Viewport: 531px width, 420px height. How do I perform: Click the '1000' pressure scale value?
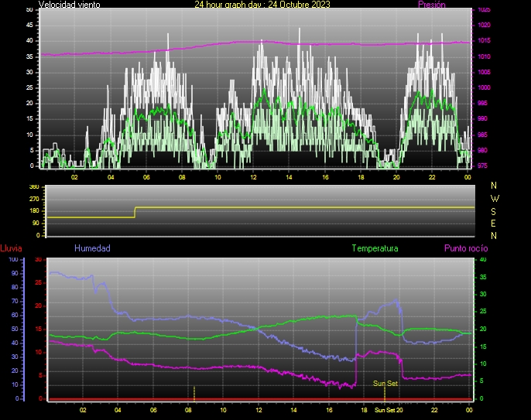pos(484,87)
